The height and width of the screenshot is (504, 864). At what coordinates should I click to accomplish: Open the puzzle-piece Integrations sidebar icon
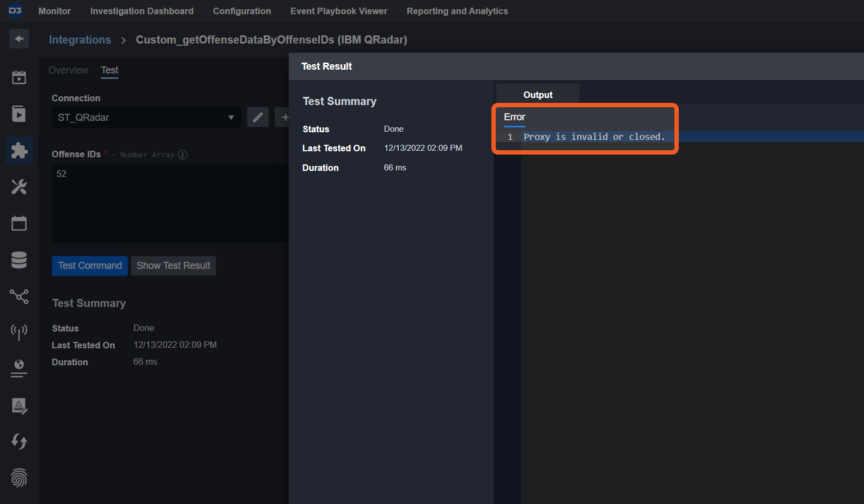(x=19, y=150)
